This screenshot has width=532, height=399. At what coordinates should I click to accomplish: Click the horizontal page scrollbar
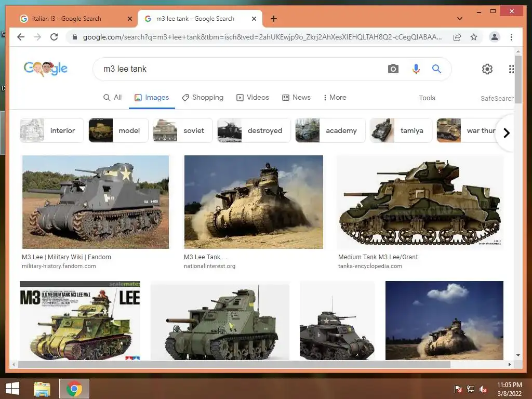coord(234,364)
